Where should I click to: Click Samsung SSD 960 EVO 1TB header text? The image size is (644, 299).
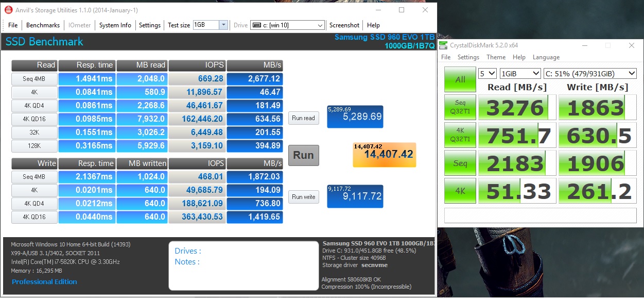coord(385,37)
